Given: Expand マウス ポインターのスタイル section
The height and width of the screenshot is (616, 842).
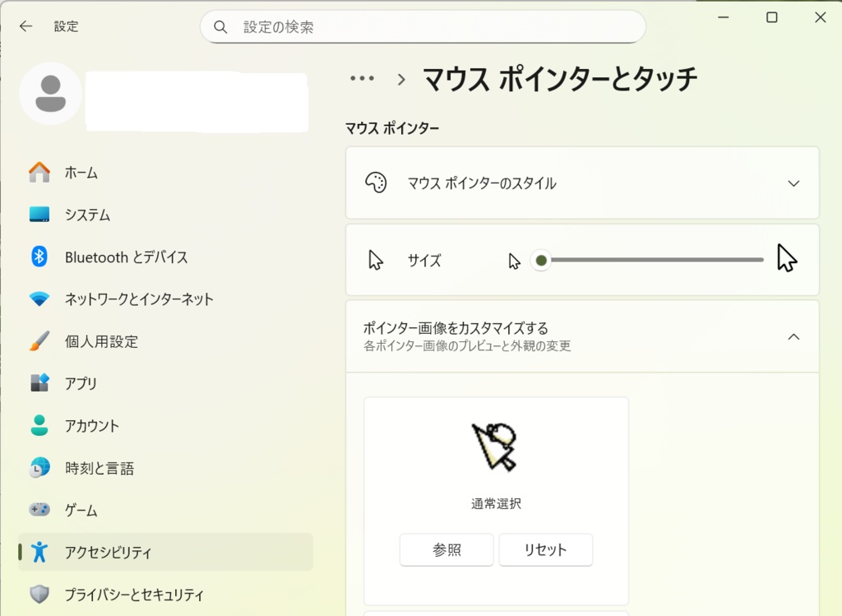Looking at the screenshot, I should click(x=793, y=183).
